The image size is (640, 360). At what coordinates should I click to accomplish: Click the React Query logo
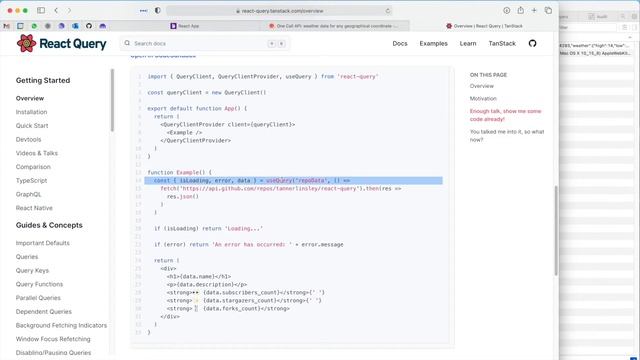point(62,43)
